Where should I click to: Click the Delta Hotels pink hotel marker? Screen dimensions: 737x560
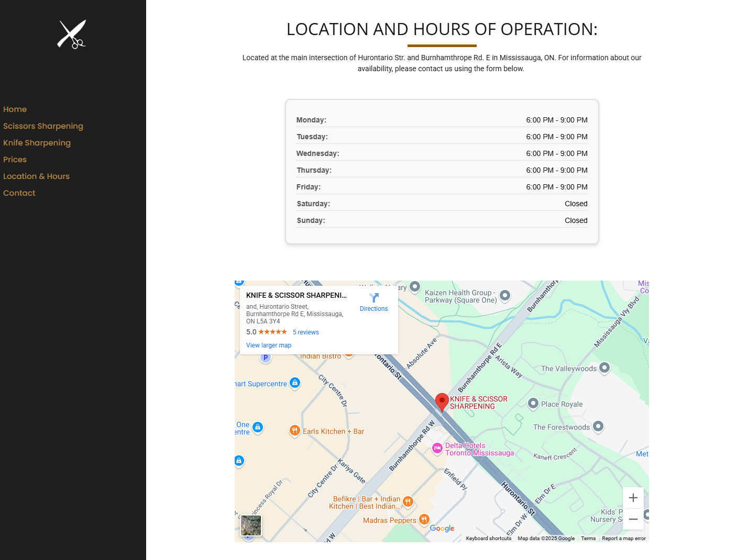tap(437, 449)
